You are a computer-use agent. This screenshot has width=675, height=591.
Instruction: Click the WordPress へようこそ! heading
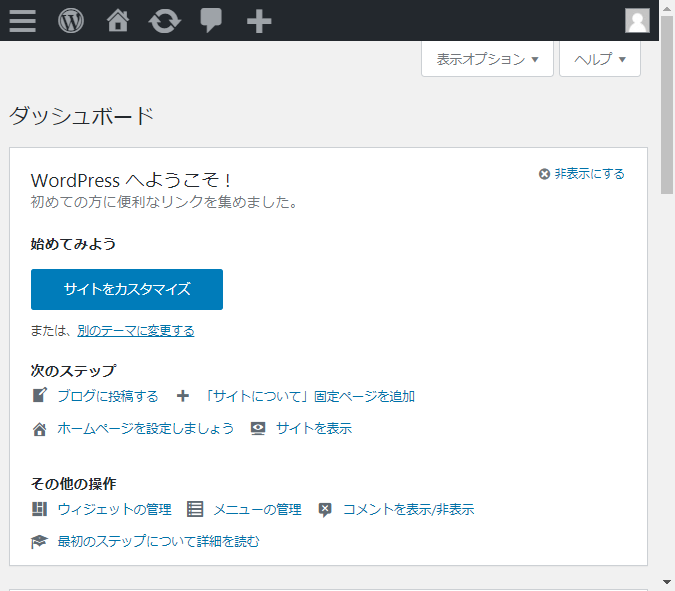tap(131, 180)
